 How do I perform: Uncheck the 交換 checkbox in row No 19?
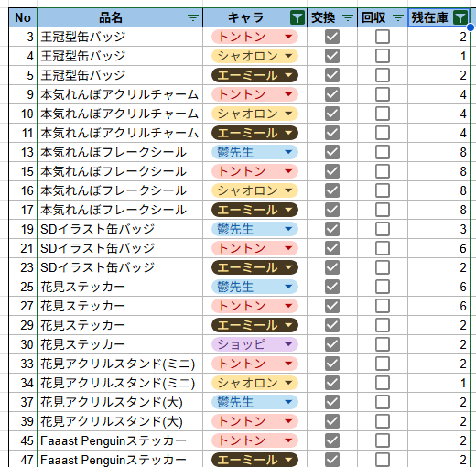[332, 229]
